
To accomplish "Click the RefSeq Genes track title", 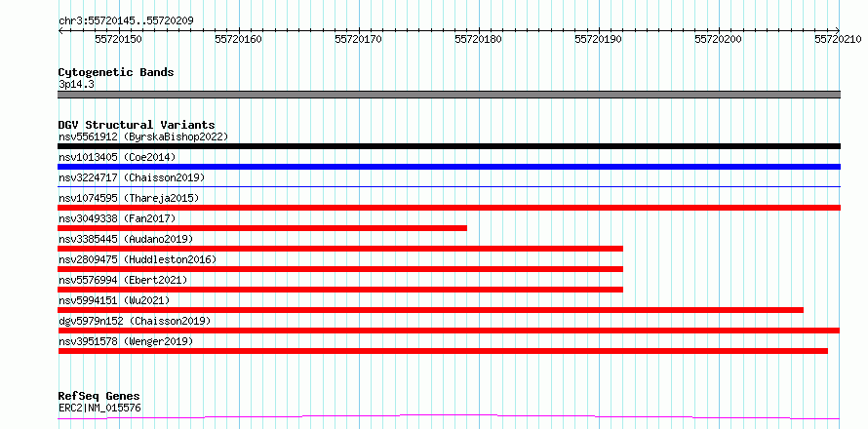I will (x=99, y=397).
